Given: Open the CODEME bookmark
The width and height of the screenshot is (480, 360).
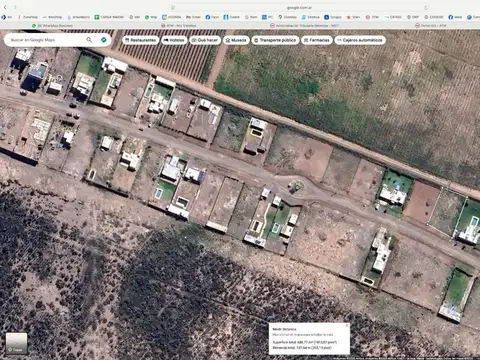Looking at the screenshot, I should coord(434,17).
